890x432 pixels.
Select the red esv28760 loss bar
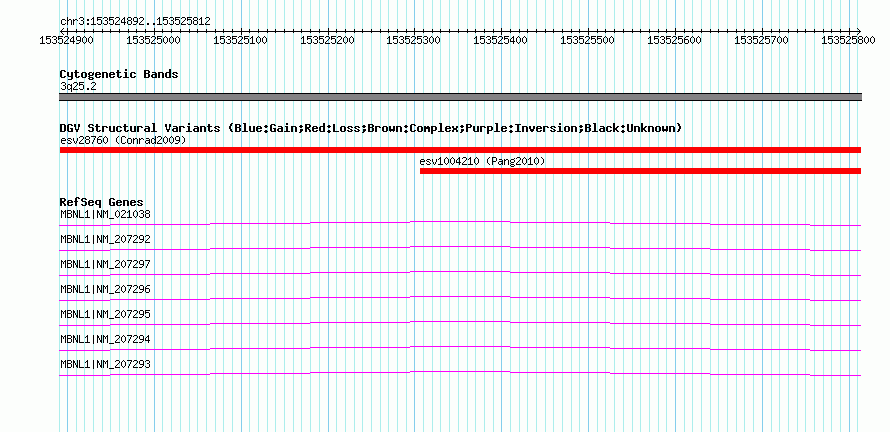(460, 150)
